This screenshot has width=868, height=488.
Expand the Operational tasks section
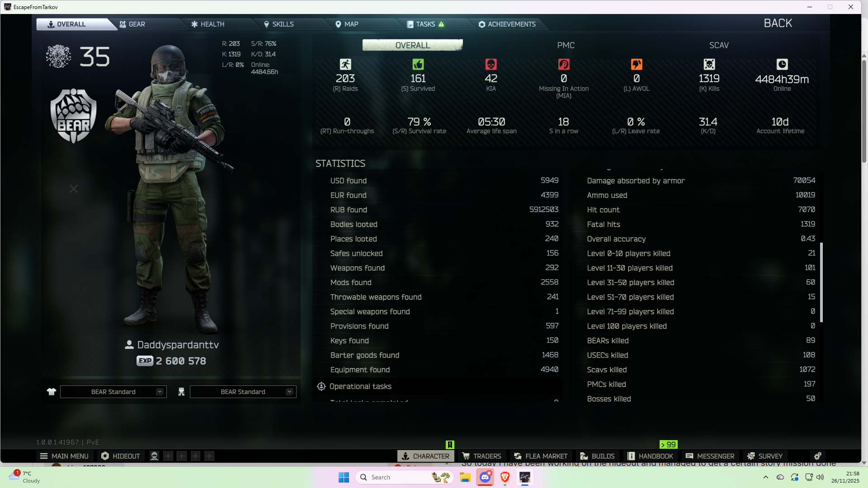[x=360, y=386]
